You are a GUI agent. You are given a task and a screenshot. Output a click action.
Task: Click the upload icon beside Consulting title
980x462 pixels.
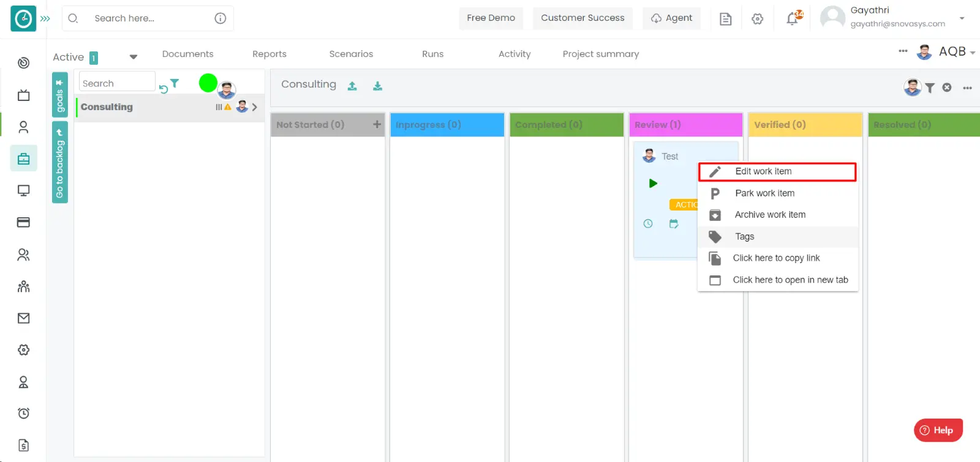pyautogui.click(x=352, y=86)
